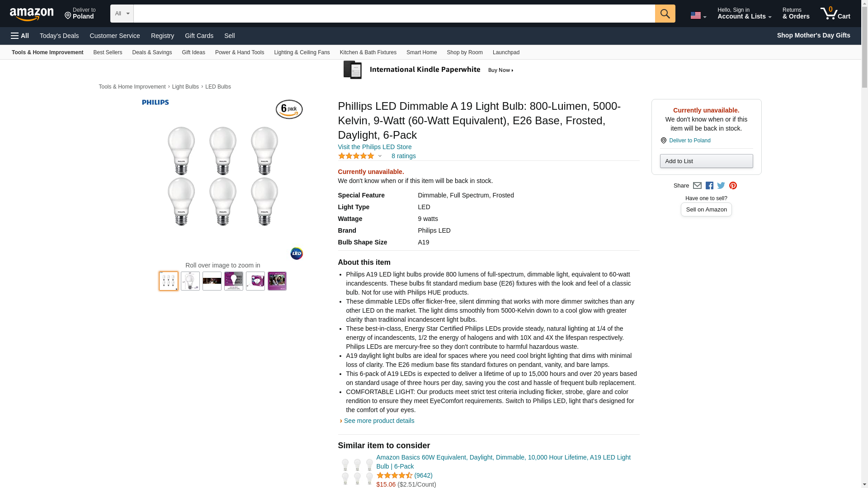The image size is (868, 488).
Task: Visit the Philips LED Store link
Action: tap(374, 147)
